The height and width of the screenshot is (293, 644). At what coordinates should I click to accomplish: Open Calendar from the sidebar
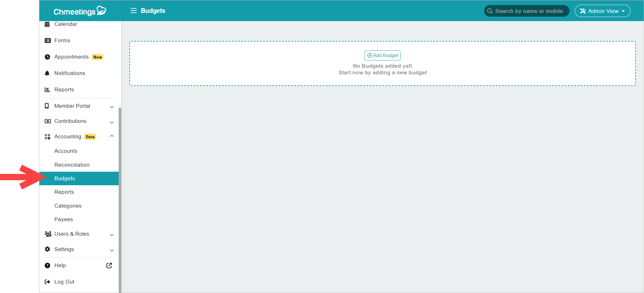(x=65, y=24)
